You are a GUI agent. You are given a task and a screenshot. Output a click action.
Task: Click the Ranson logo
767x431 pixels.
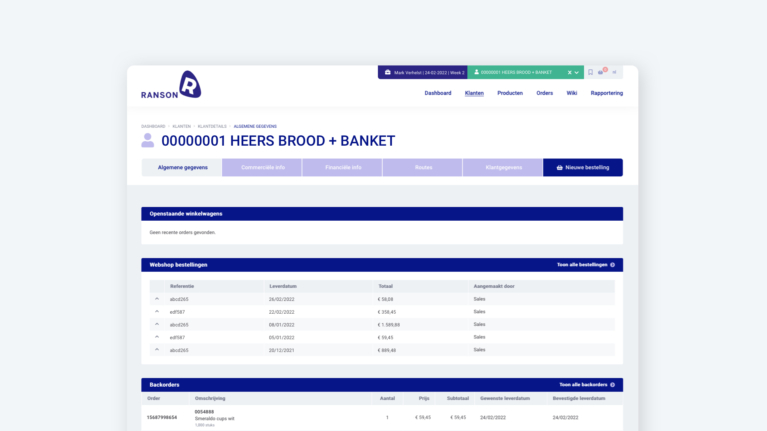point(171,85)
